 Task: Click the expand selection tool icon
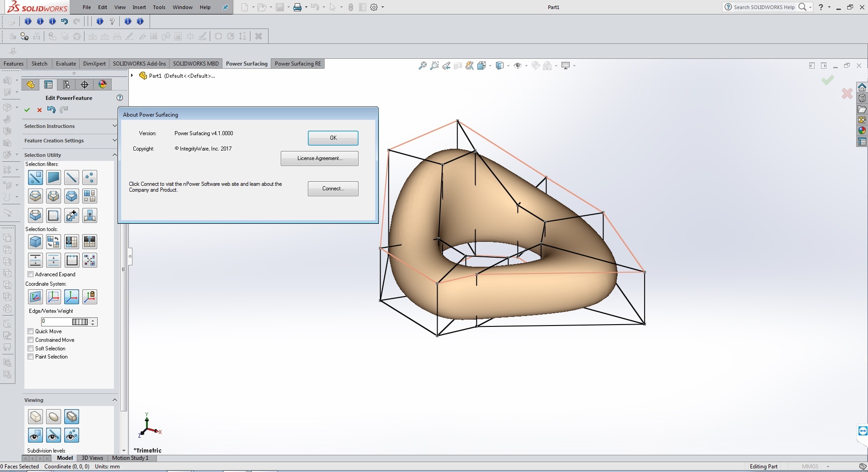point(35,260)
